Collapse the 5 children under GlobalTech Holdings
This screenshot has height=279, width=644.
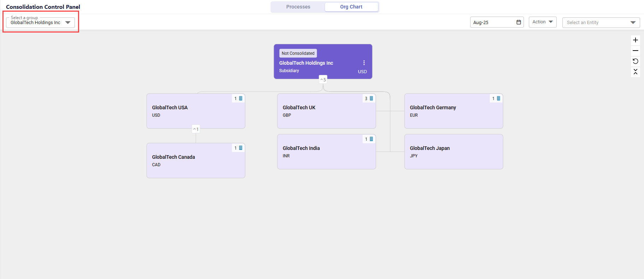click(x=323, y=80)
